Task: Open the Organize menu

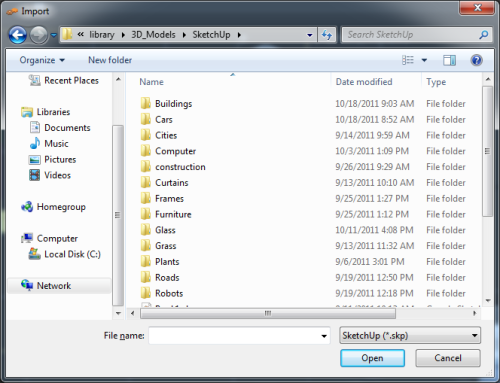Action: (x=42, y=60)
